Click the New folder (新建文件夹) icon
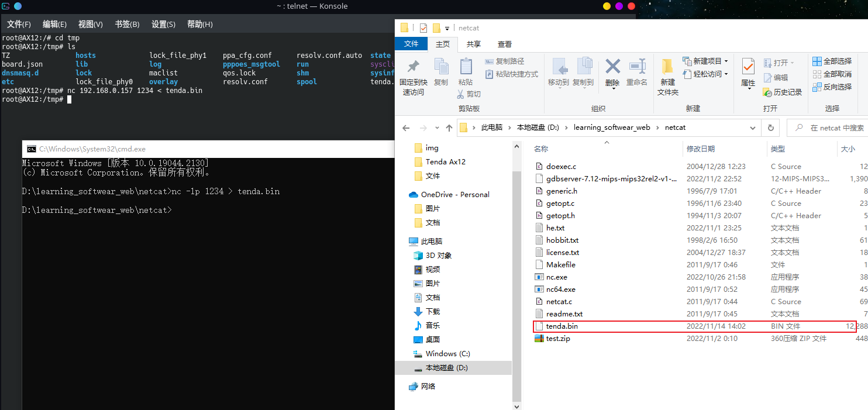Image resolution: width=868 pixels, height=410 pixels. [667, 67]
